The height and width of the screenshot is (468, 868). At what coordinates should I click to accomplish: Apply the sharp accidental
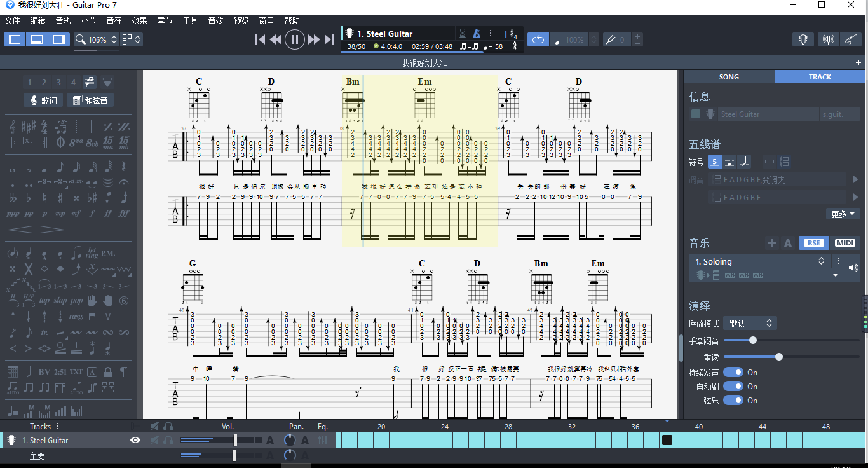coord(61,198)
